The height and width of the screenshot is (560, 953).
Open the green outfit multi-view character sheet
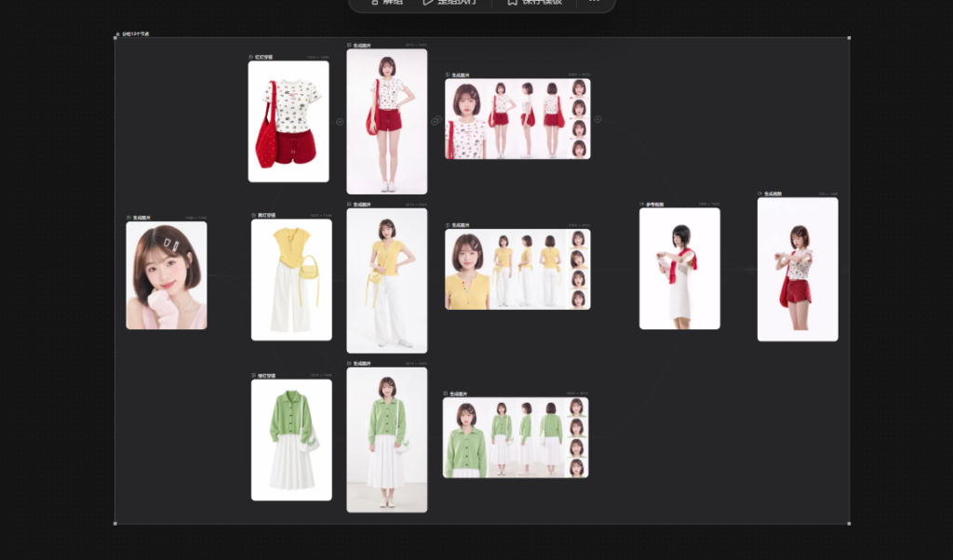coord(516,438)
